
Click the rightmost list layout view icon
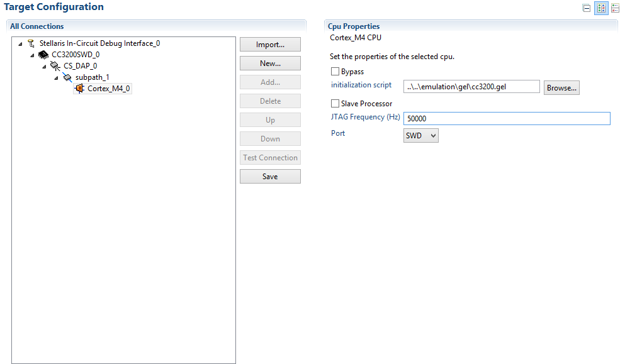coord(615,8)
